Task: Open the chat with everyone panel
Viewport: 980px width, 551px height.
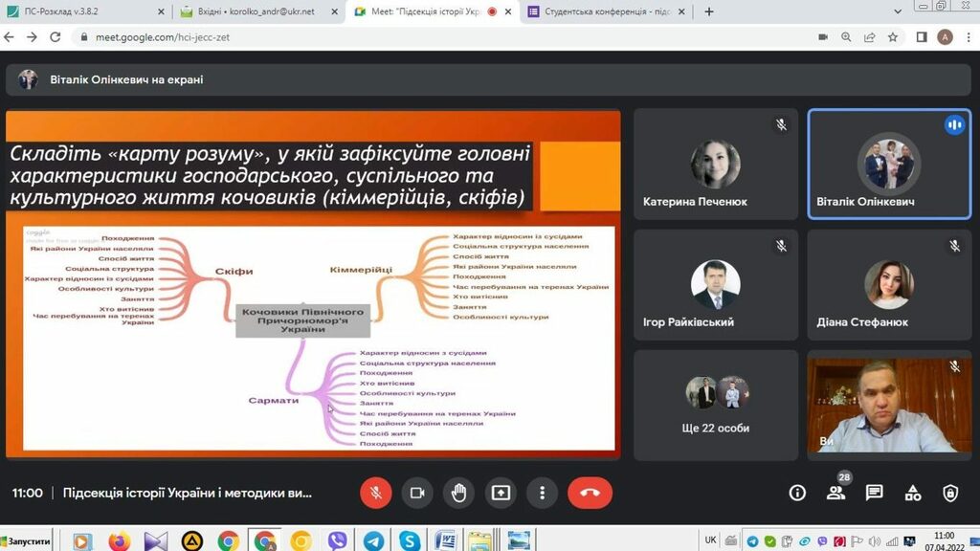Action: 874,493
